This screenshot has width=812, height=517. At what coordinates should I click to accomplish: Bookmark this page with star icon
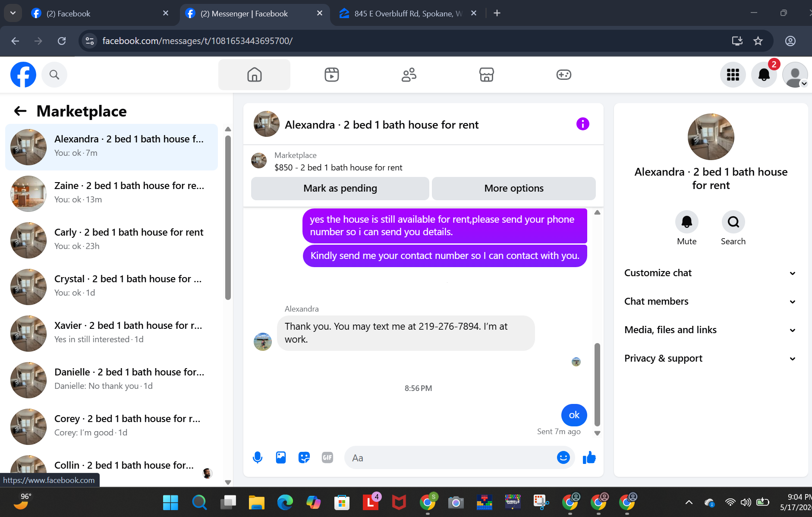click(x=758, y=41)
